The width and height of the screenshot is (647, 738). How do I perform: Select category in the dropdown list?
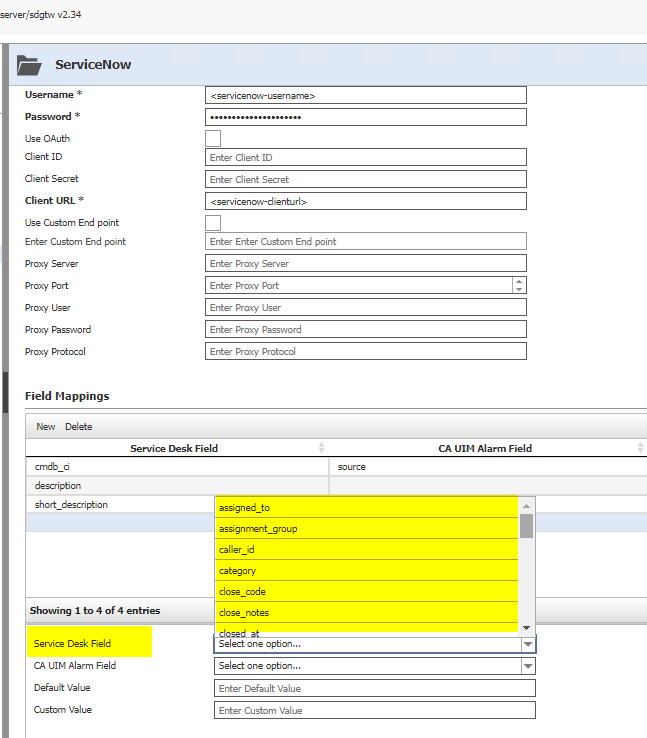366,571
